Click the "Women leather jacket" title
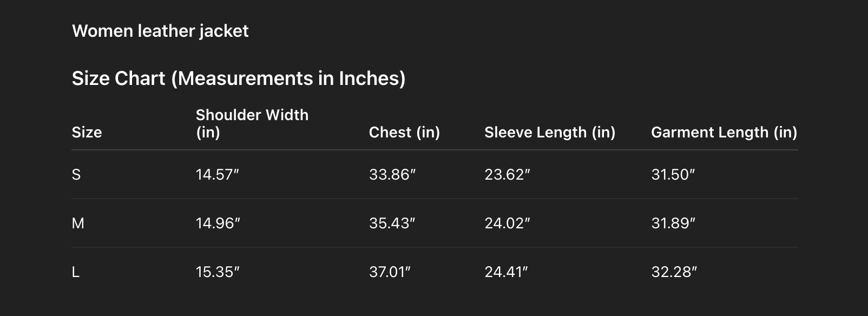 click(160, 31)
